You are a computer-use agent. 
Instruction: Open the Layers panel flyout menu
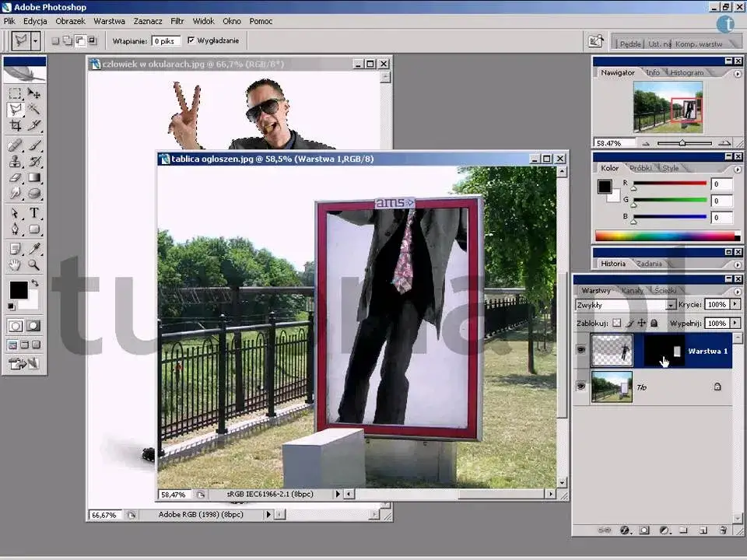[x=737, y=292]
